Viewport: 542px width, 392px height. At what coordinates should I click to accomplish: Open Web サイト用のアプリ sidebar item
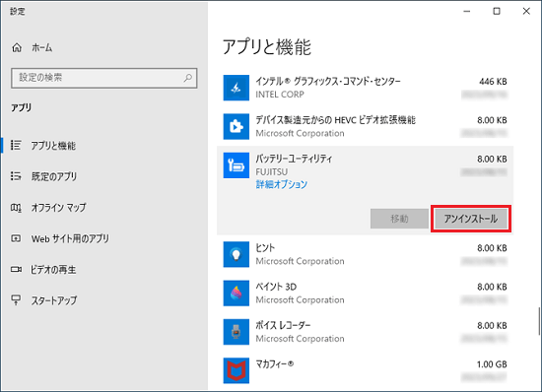[103, 238]
